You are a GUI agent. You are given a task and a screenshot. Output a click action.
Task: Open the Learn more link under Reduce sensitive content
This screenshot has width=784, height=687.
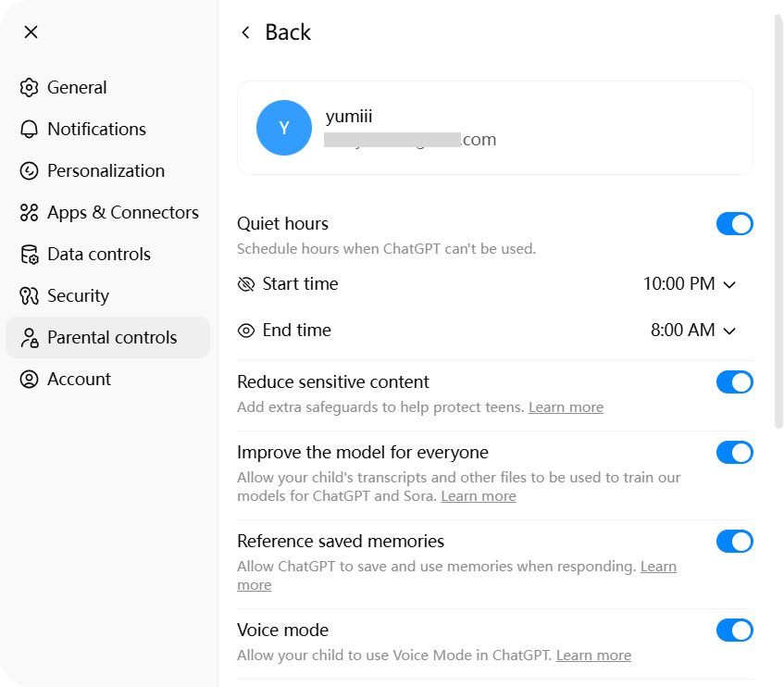[x=566, y=406]
